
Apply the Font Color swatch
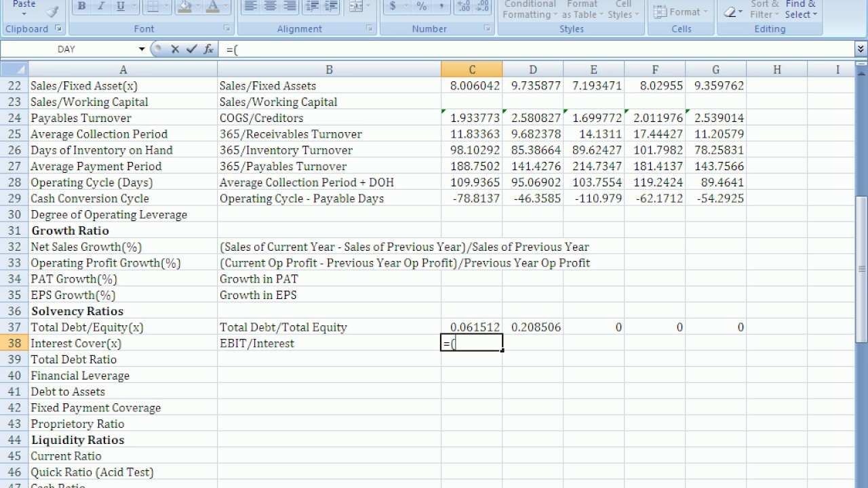pos(213,7)
